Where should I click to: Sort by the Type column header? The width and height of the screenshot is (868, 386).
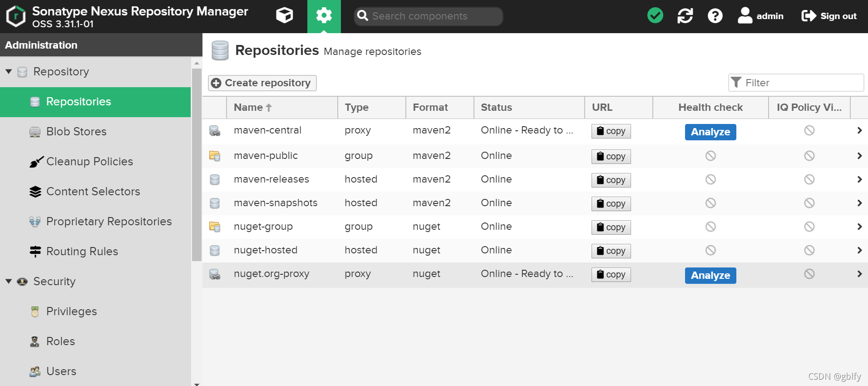[372, 108]
